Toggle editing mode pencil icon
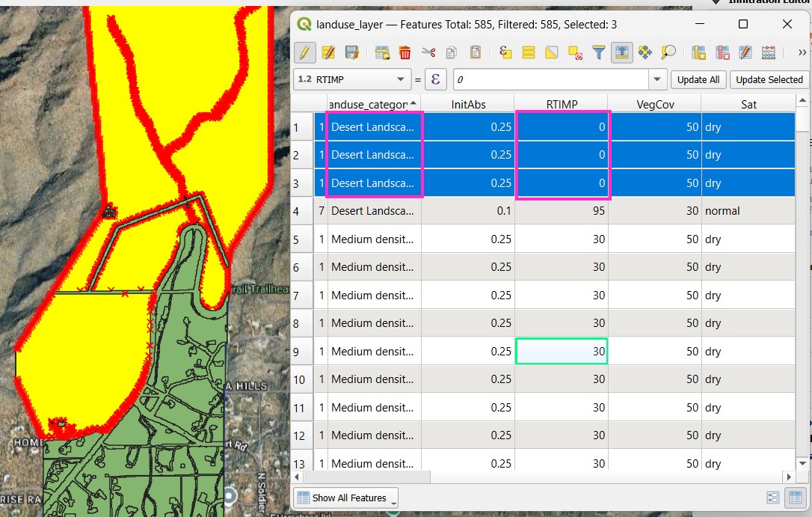812x517 pixels. 304,52
